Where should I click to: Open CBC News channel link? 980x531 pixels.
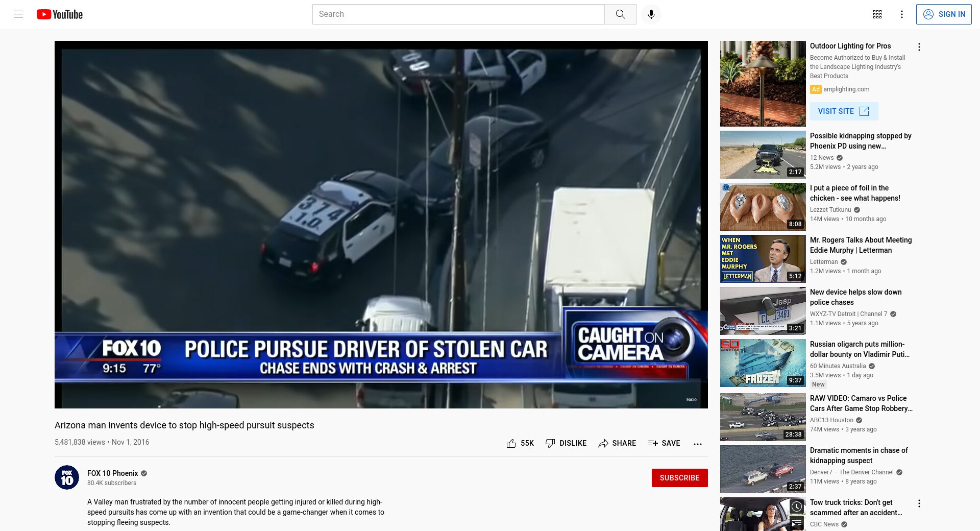tap(824, 524)
